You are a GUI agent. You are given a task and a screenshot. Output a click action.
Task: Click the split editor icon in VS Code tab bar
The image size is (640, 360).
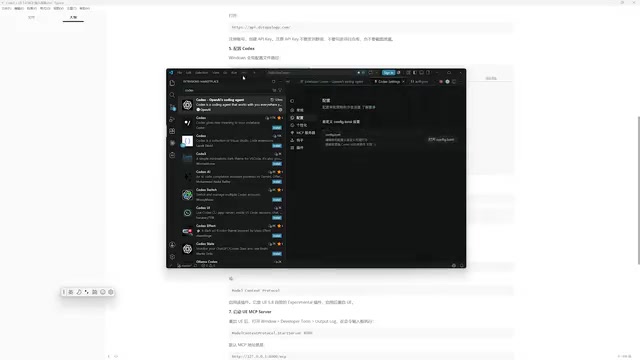click(x=454, y=82)
